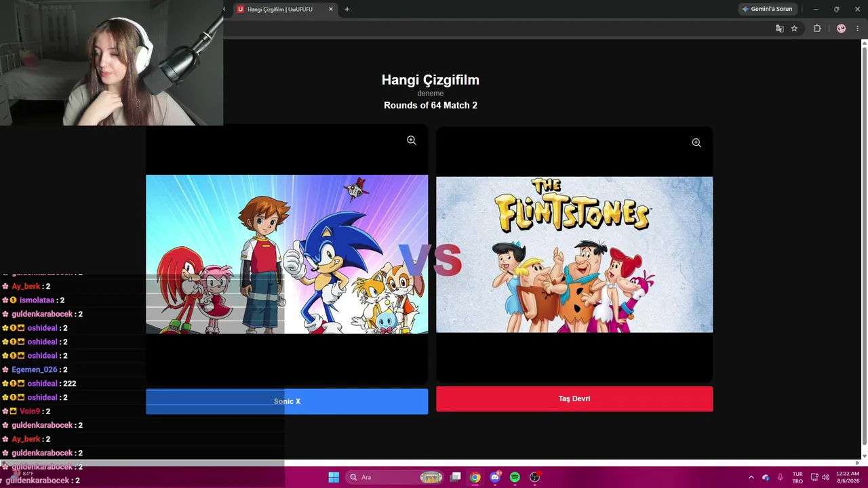Open the volume tray icon
868x488 pixels.
pyautogui.click(x=825, y=477)
